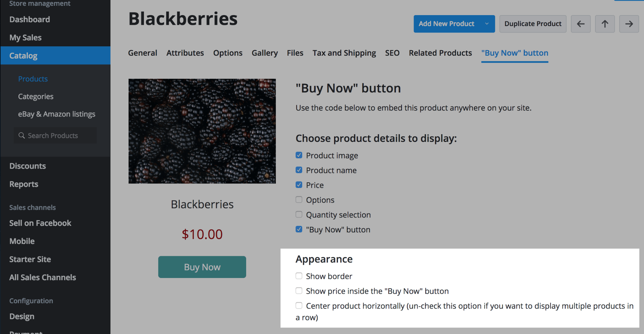Click the Blackberries product image thumbnail
The height and width of the screenshot is (334, 644).
point(202,131)
